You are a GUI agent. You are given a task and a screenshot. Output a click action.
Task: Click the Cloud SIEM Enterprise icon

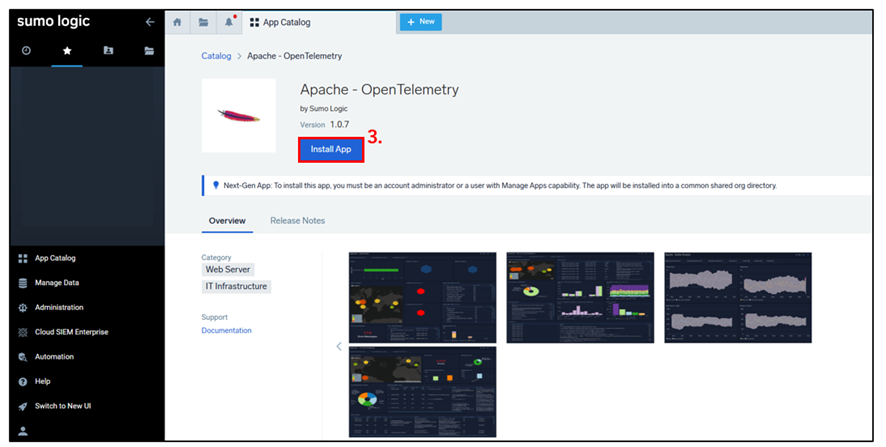point(23,332)
